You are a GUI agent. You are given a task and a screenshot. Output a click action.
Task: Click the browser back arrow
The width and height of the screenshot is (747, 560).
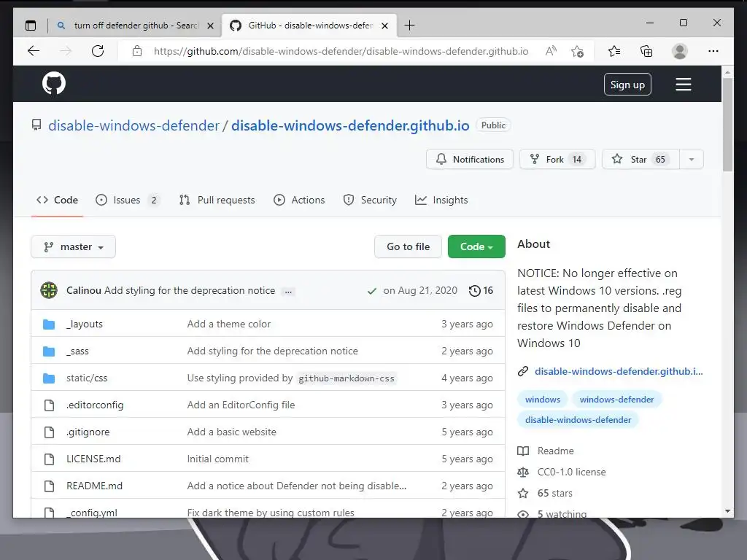[34, 51]
